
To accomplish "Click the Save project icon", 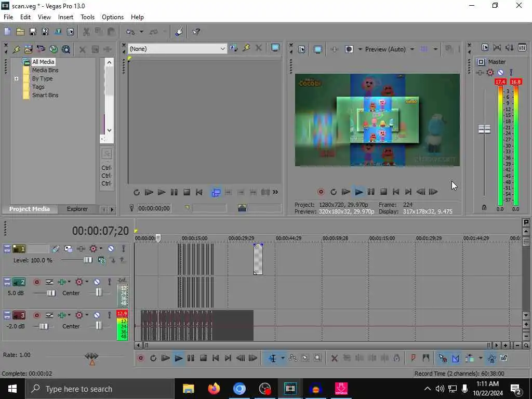I will pos(33,32).
